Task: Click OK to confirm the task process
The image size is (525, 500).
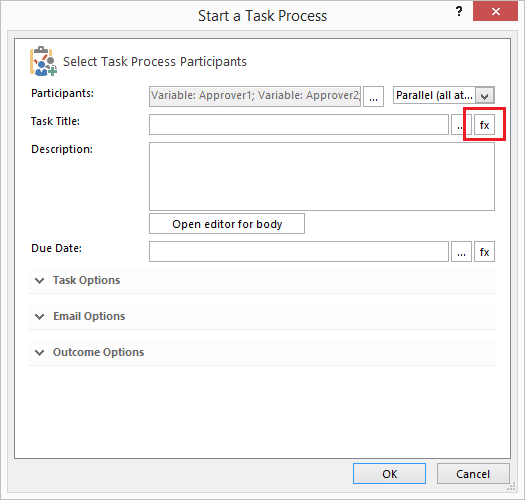Action: pyautogui.click(x=389, y=474)
